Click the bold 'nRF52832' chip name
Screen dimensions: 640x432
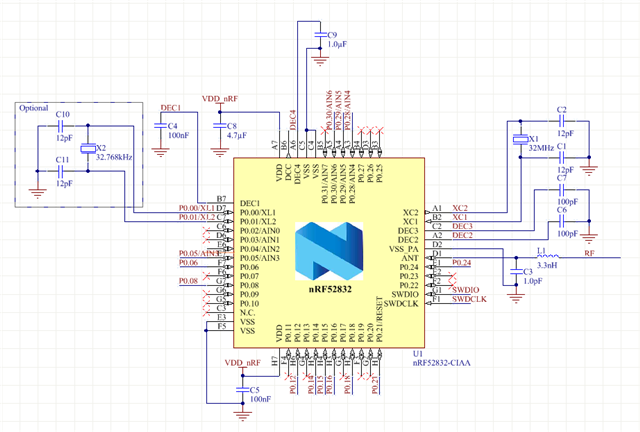click(x=330, y=289)
